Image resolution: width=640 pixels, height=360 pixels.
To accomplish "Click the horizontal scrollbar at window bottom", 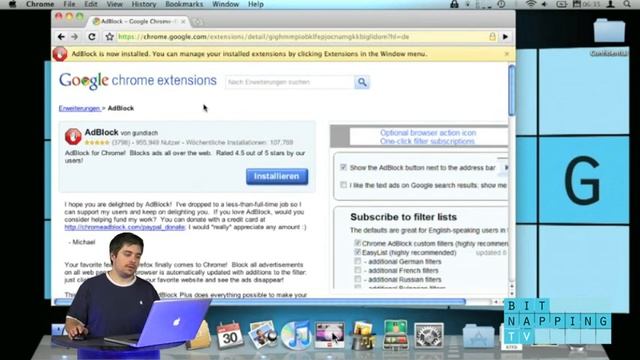I will (260, 302).
